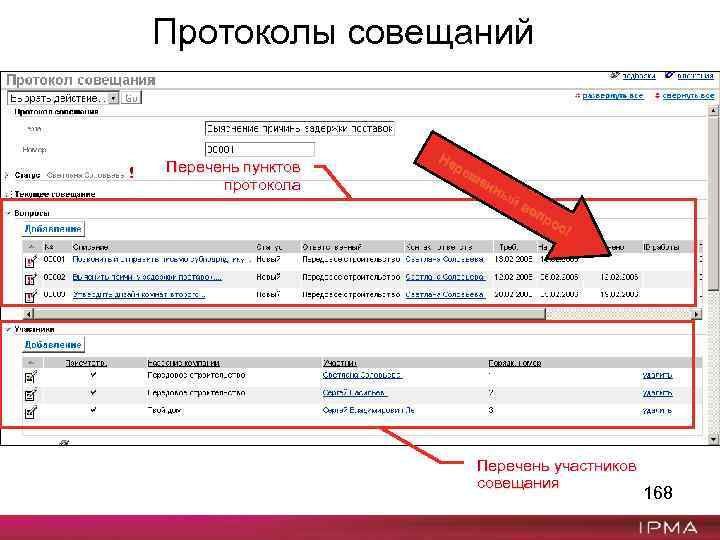The height and width of the screenshot is (540, 720).
Task: Sort participants by Порядк. номер header
Action: click(x=515, y=363)
